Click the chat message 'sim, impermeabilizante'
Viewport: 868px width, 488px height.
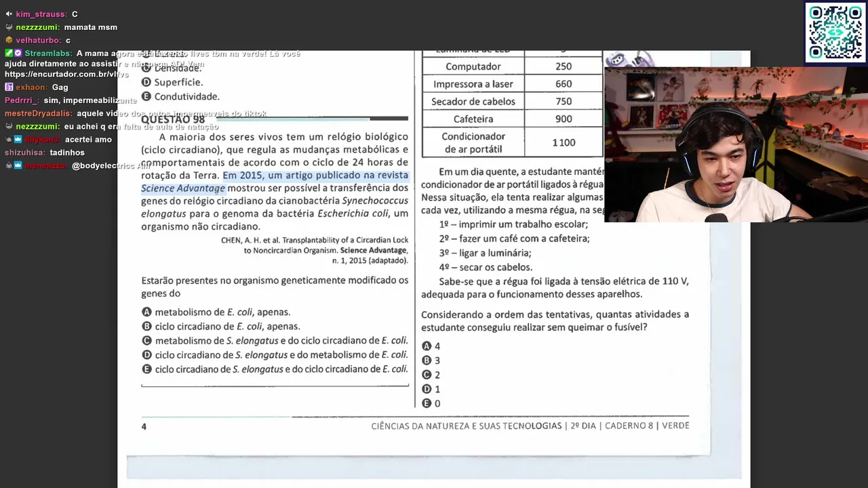tap(90, 100)
